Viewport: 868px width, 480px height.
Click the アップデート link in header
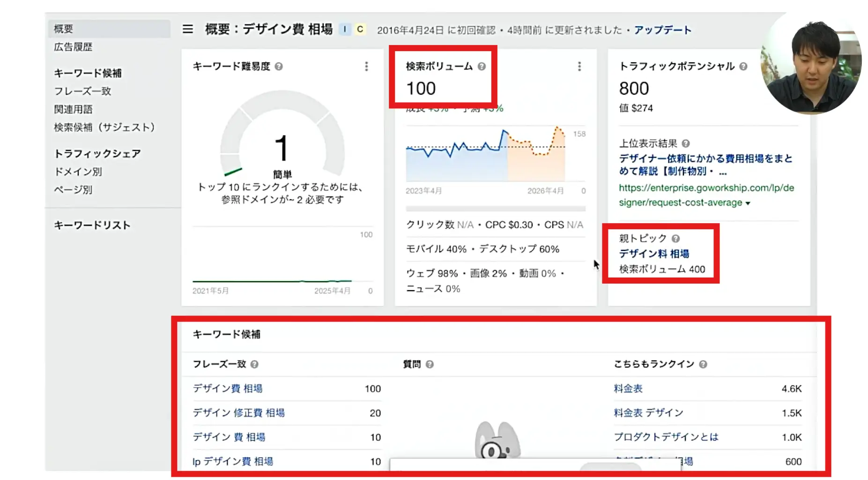pos(662,30)
